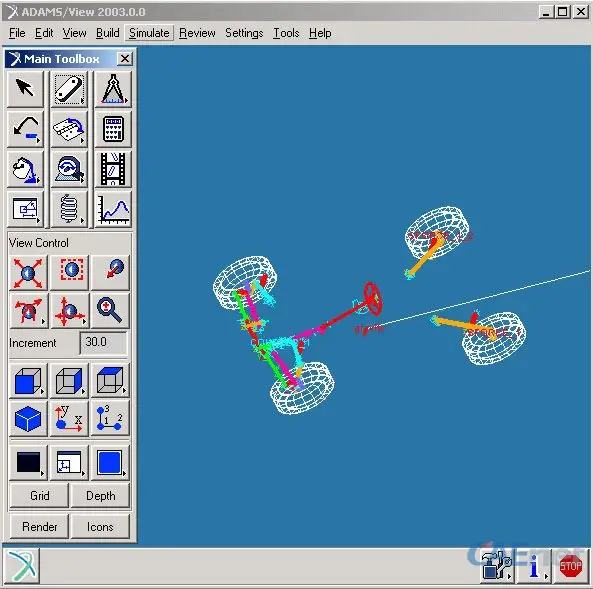Open the Simulate menu
This screenshot has height=589, width=593.
149,33
